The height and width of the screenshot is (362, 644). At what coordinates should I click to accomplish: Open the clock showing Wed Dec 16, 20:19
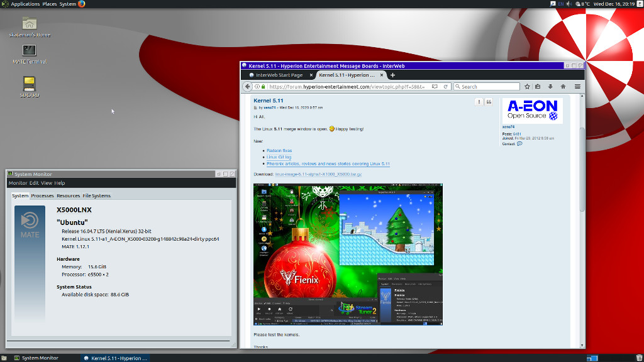(x=614, y=4)
